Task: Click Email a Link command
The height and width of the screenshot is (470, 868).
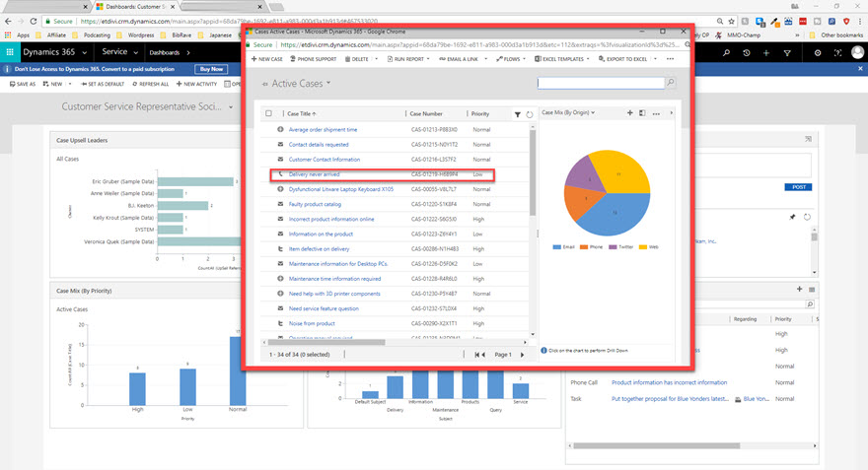Action: (x=459, y=59)
